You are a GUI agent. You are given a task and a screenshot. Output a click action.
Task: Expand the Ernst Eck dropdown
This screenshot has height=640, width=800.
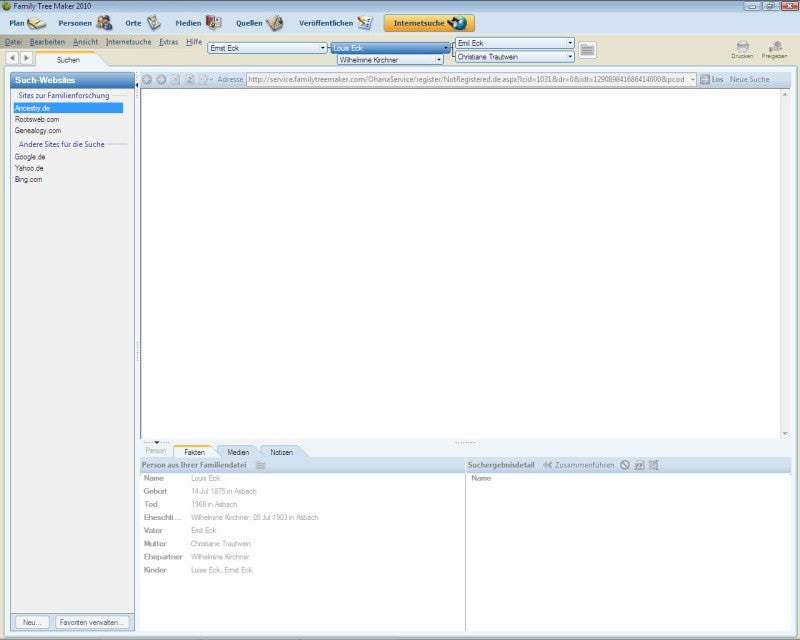(322, 48)
